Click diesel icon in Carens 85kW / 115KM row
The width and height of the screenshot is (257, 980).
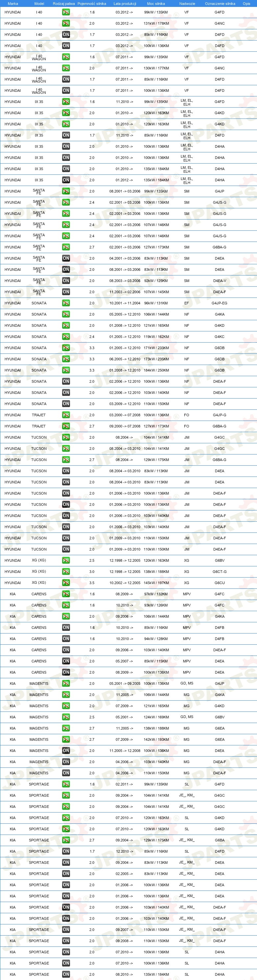tap(66, 661)
